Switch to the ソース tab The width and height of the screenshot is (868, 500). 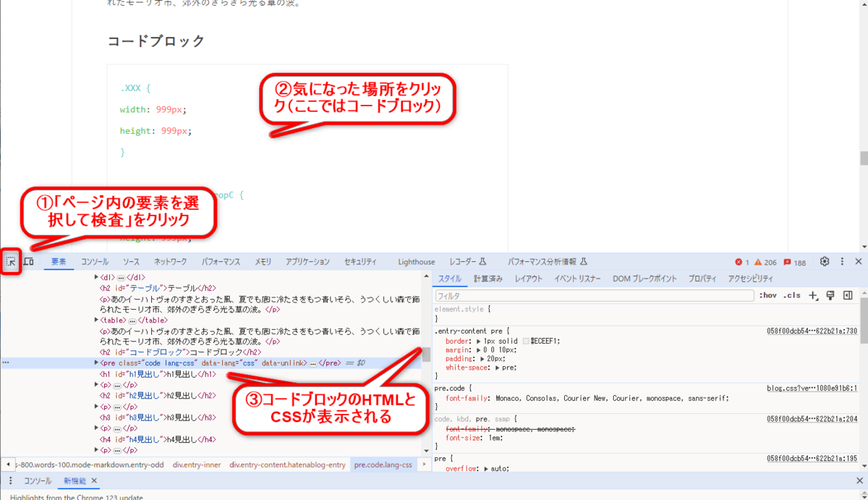(x=131, y=262)
